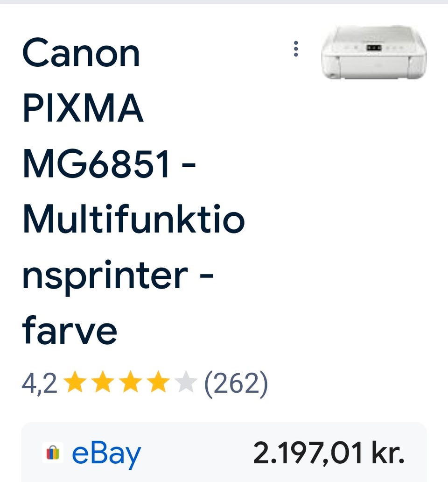
Task: Click the word farve in title
Action: point(70,330)
